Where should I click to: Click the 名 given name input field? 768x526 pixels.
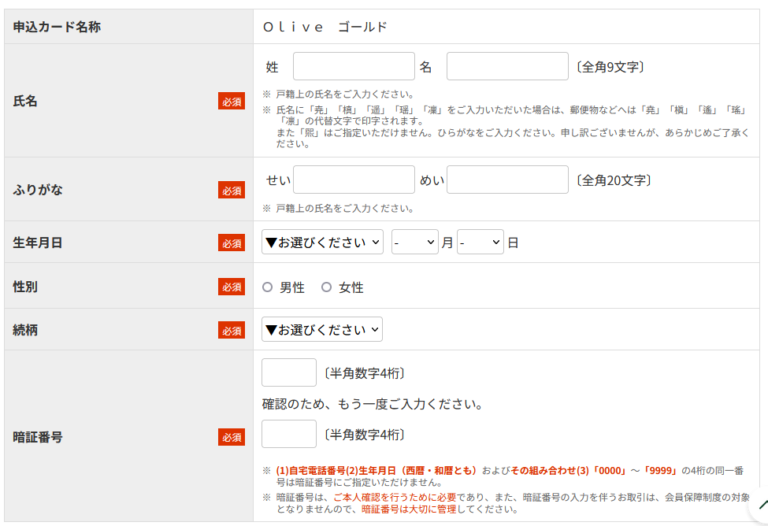point(507,67)
